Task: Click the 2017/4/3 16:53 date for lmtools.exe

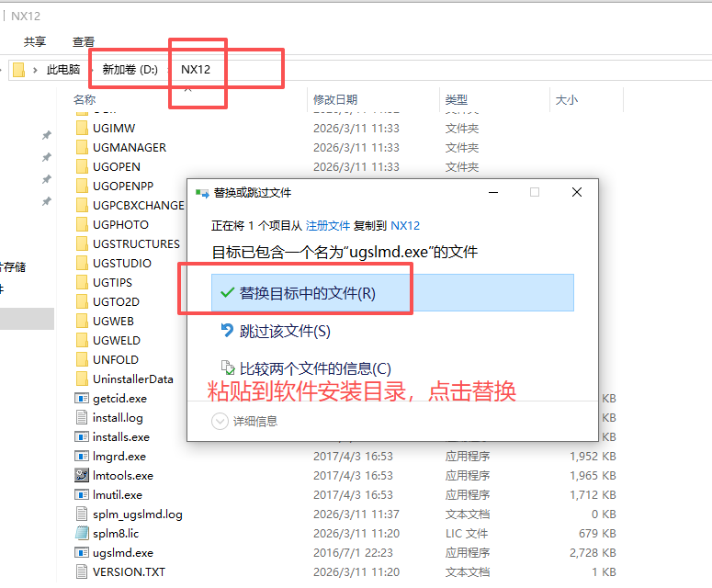Action: point(353,475)
